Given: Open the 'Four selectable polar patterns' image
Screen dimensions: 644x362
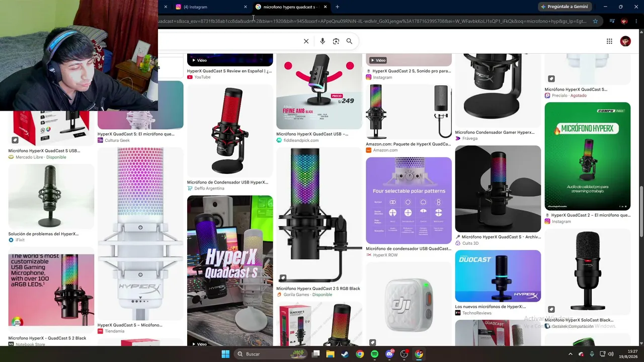Looking at the screenshot, I should [x=409, y=201].
